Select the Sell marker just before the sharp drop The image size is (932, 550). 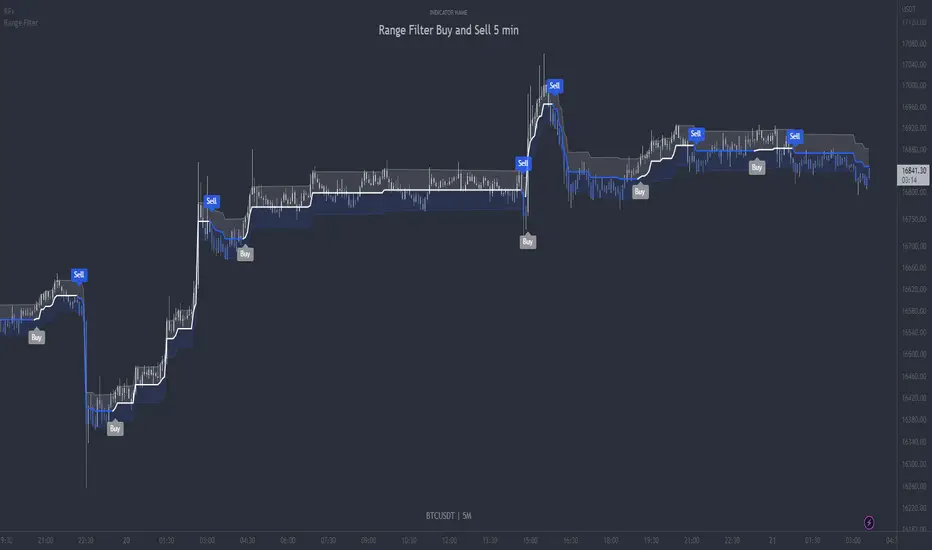click(x=78, y=275)
